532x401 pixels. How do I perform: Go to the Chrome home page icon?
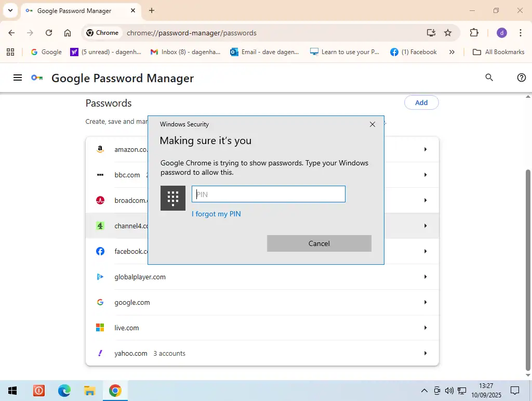tap(68, 33)
